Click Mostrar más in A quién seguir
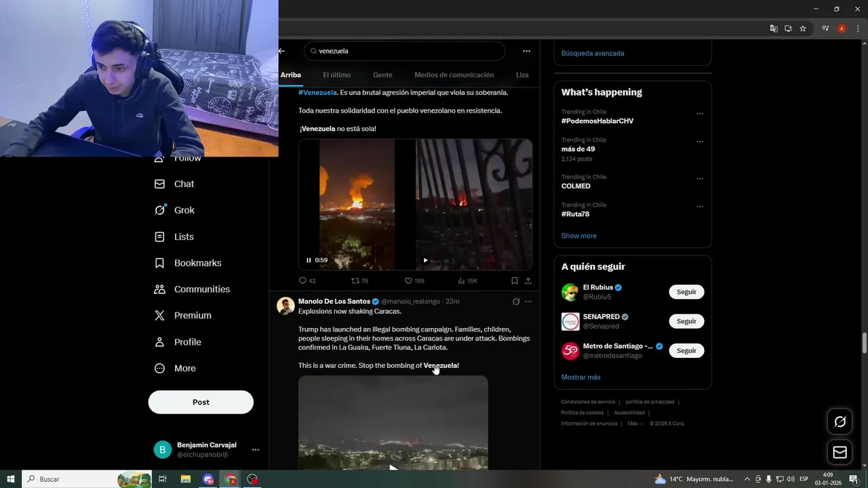Screen dimensions: 868x488 tap(581, 377)
